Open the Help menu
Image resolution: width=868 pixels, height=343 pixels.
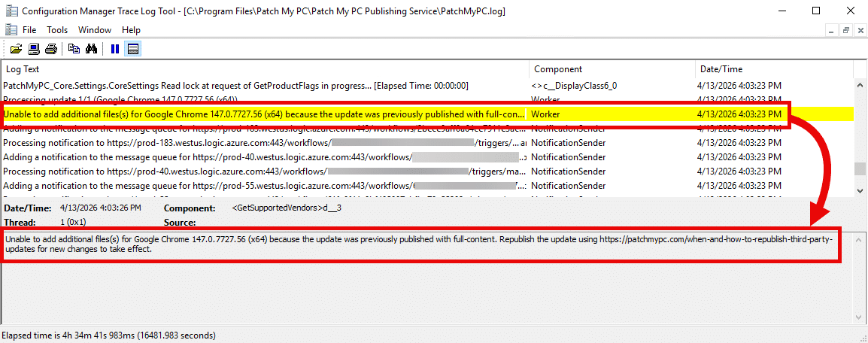tap(131, 30)
